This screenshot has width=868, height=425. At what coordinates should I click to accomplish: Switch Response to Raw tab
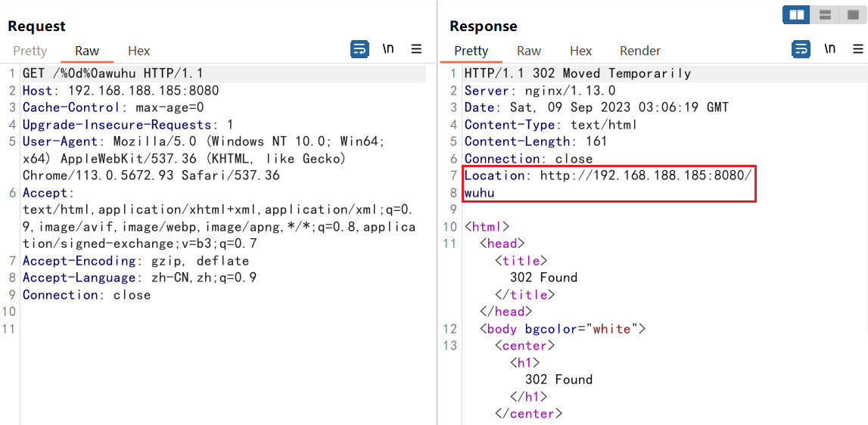pos(529,51)
